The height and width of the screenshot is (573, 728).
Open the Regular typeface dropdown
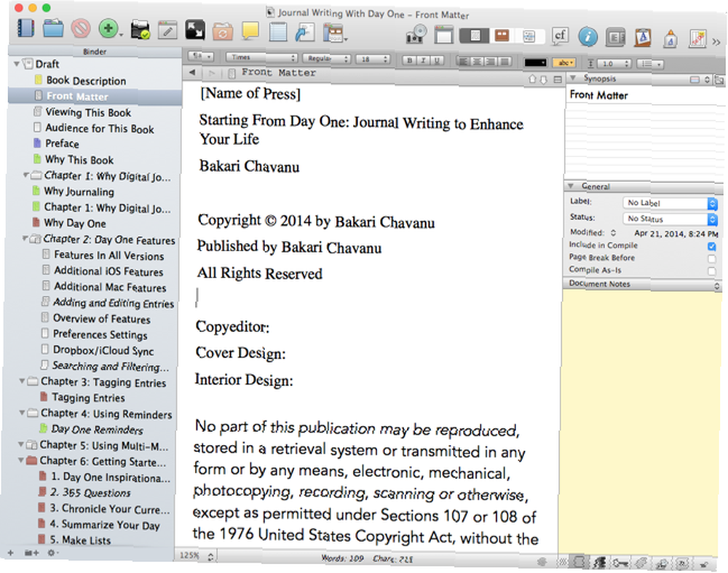pos(326,58)
